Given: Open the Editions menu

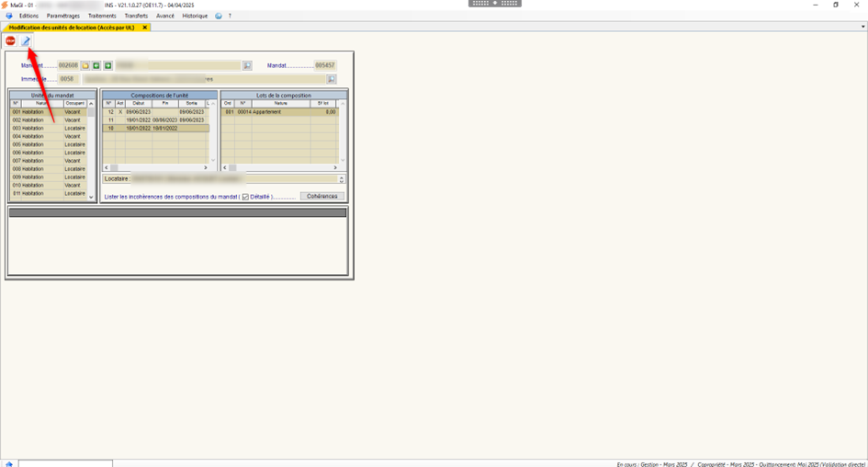Looking at the screenshot, I should click(28, 16).
